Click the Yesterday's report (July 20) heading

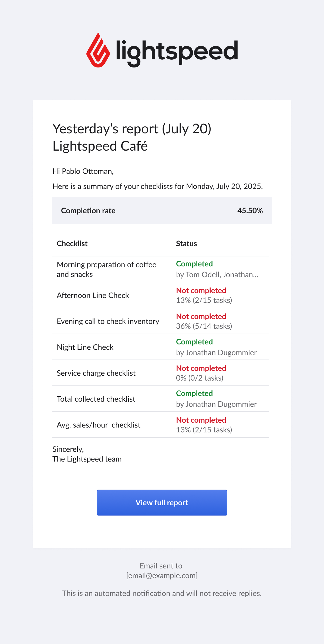[132, 128]
